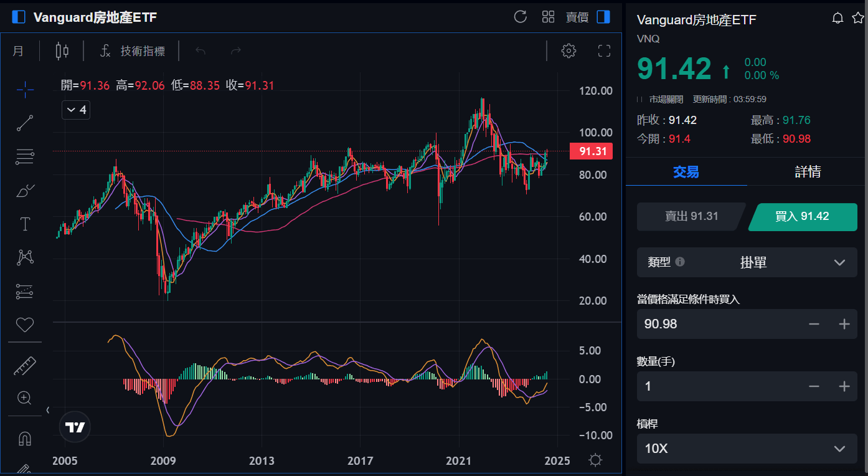Toggle the right side panel icon
The width and height of the screenshot is (868, 476).
click(x=603, y=17)
